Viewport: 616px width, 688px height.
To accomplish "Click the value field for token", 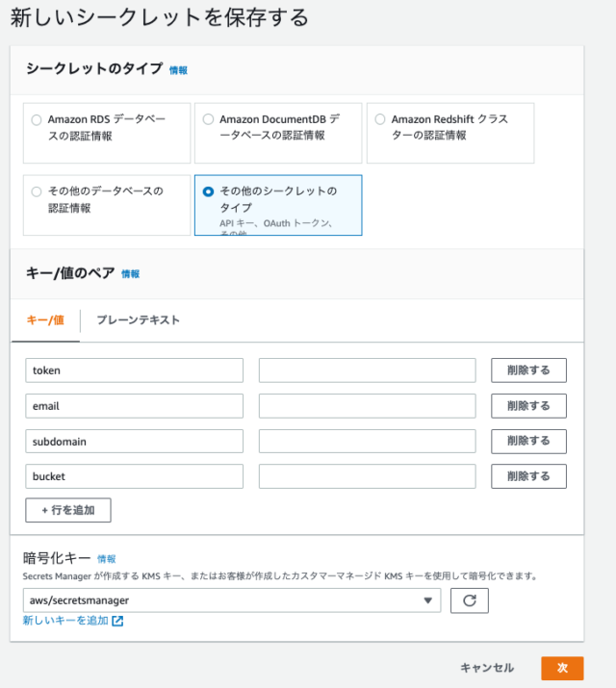I will [368, 370].
